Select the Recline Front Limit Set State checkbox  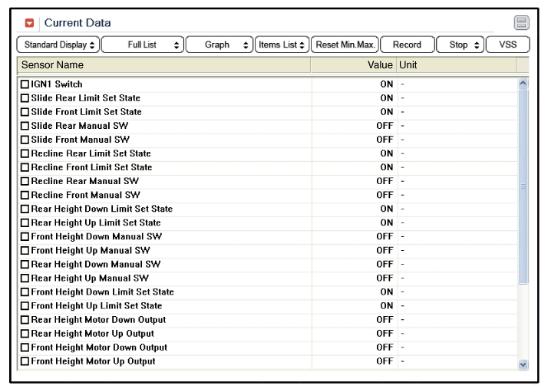[x=25, y=167]
